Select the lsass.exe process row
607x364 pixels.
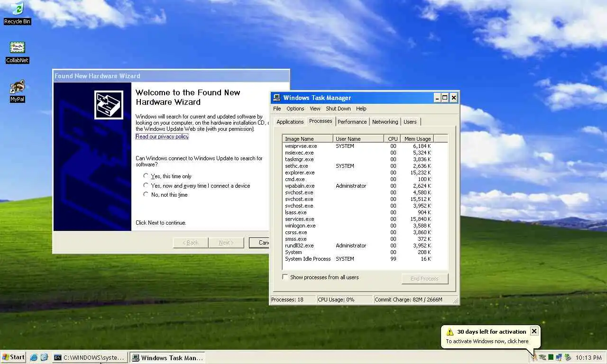[x=358, y=212]
